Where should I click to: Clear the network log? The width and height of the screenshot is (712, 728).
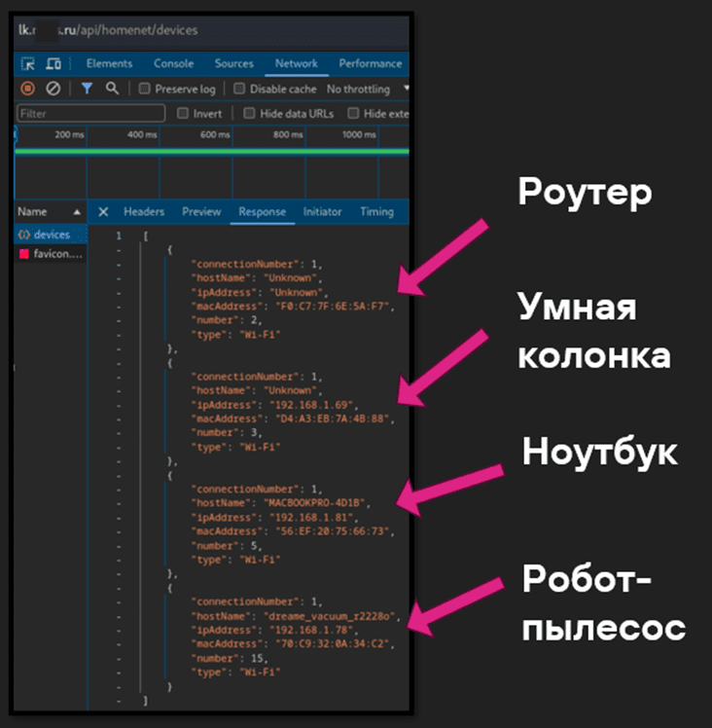[x=53, y=89]
